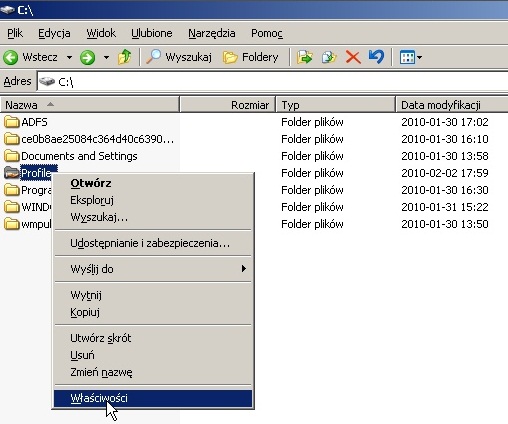Sort by the Nazwa column header
Image resolution: width=508 pixels, height=424 pixels.
[x=90, y=105]
